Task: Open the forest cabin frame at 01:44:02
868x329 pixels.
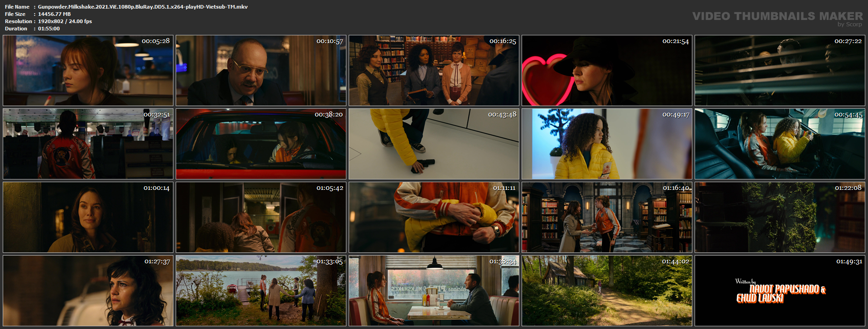Action: pyautogui.click(x=607, y=291)
